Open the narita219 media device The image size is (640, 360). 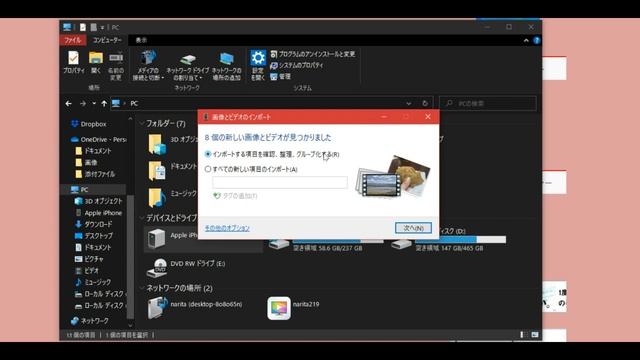(293, 308)
